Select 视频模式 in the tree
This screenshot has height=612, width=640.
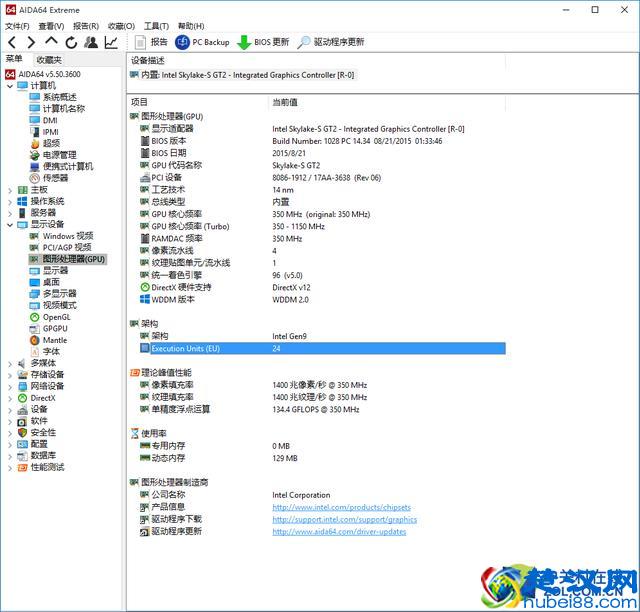pyautogui.click(x=53, y=305)
